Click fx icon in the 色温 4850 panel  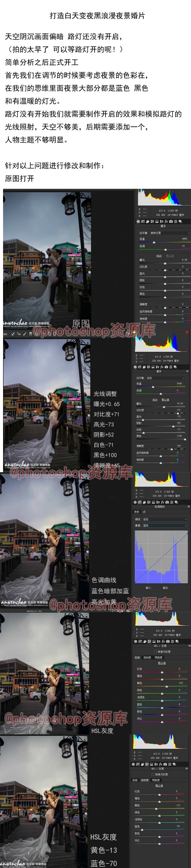(x=166, y=222)
